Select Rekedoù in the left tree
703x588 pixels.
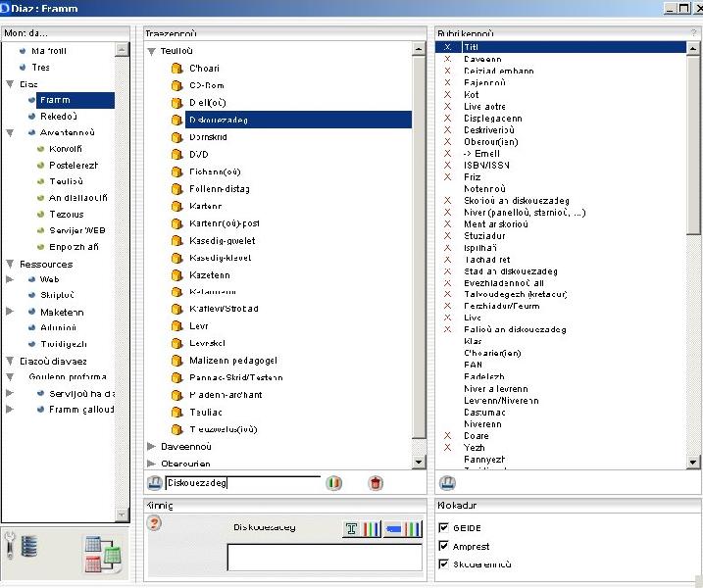[58, 116]
